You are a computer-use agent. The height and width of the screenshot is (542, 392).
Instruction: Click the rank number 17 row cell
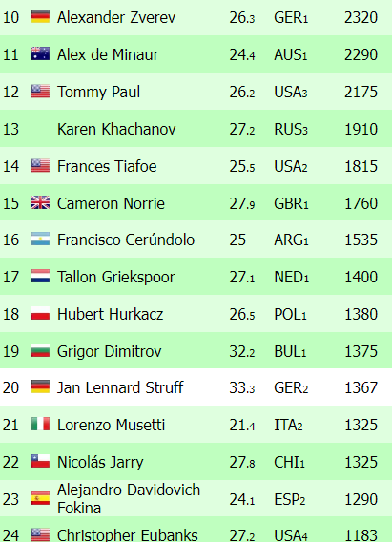tap(10, 278)
